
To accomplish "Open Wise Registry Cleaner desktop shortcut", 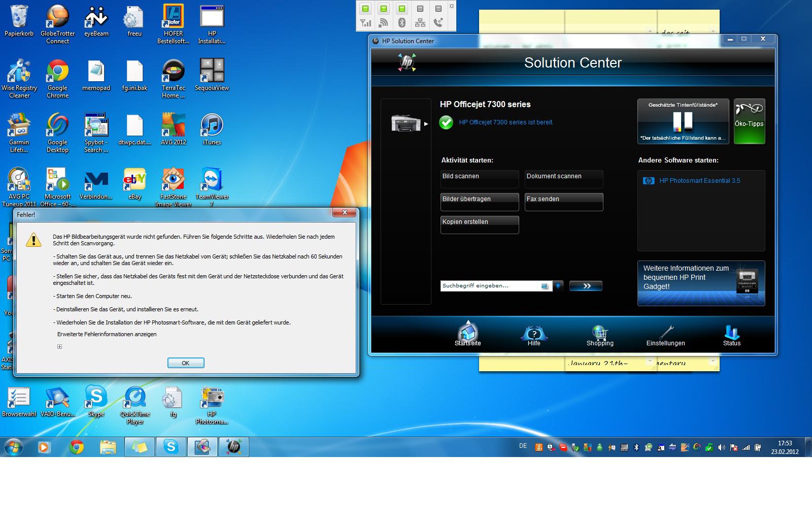I will pos(19,78).
